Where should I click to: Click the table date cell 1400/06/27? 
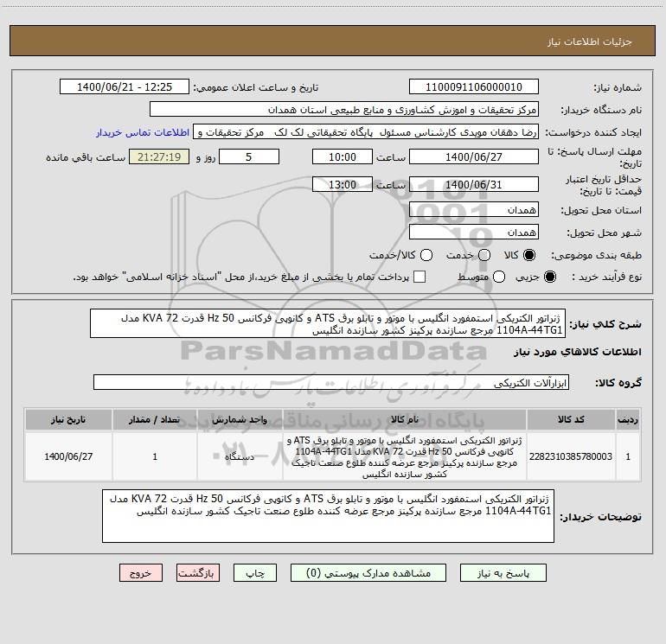68,456
